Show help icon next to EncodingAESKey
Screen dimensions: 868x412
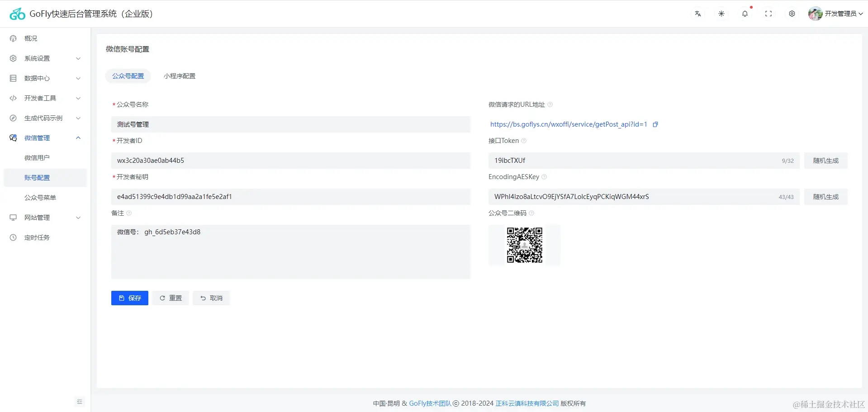point(544,177)
